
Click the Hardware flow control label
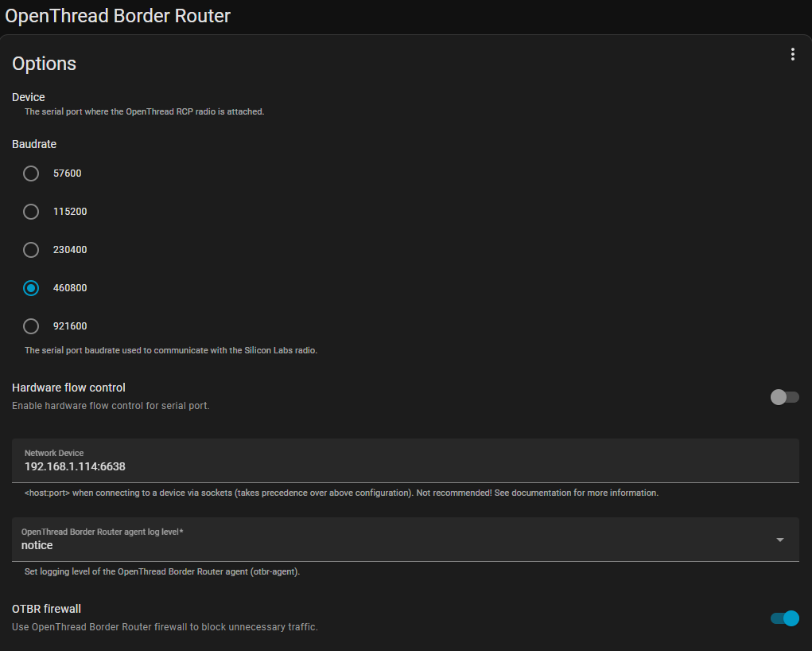coord(68,388)
